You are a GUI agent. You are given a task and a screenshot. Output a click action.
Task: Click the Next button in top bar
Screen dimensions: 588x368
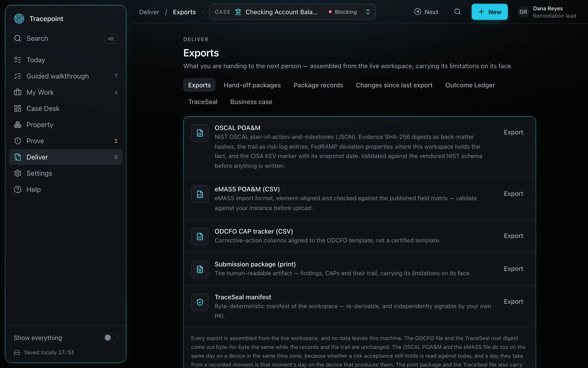[x=426, y=12]
